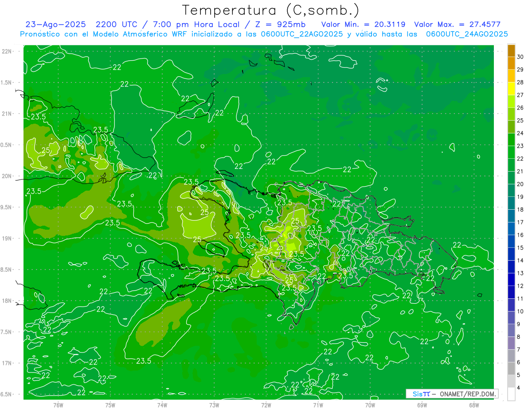
Task: Click legend scale value 30
Action: tap(520, 57)
